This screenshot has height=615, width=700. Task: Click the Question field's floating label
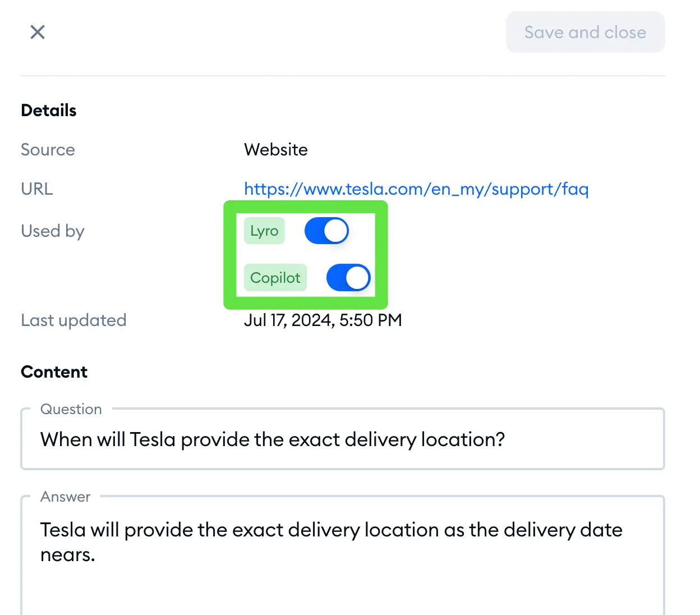click(x=71, y=409)
